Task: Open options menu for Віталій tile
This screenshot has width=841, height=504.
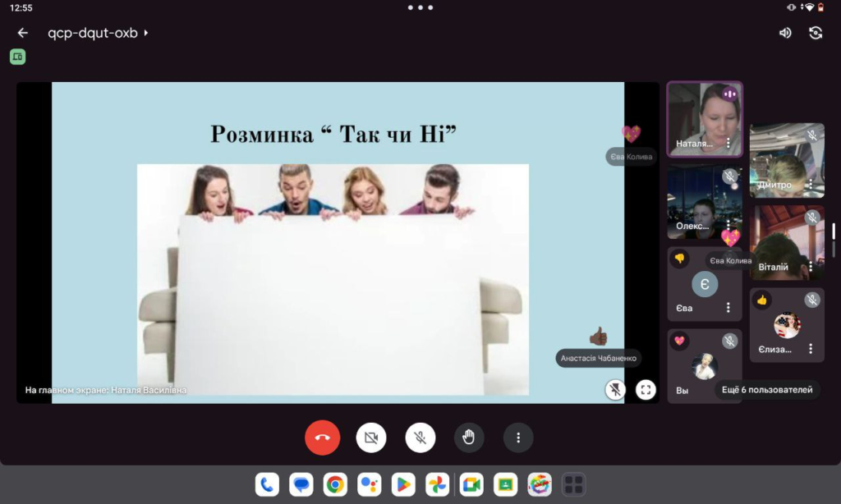Action: point(811,267)
